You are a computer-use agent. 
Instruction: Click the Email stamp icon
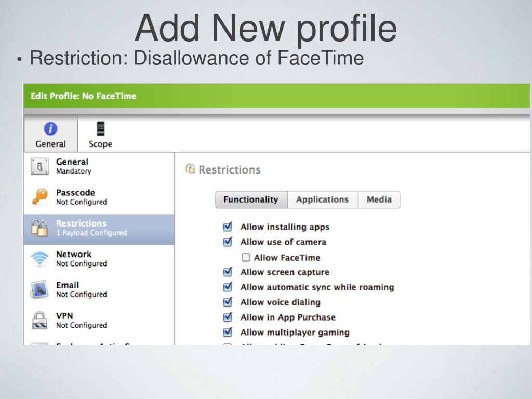39,289
